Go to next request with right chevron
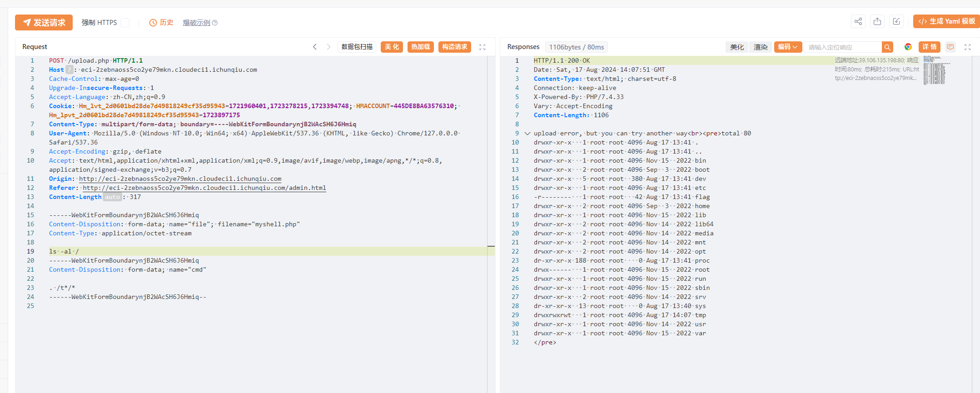The width and height of the screenshot is (980, 393). click(328, 47)
